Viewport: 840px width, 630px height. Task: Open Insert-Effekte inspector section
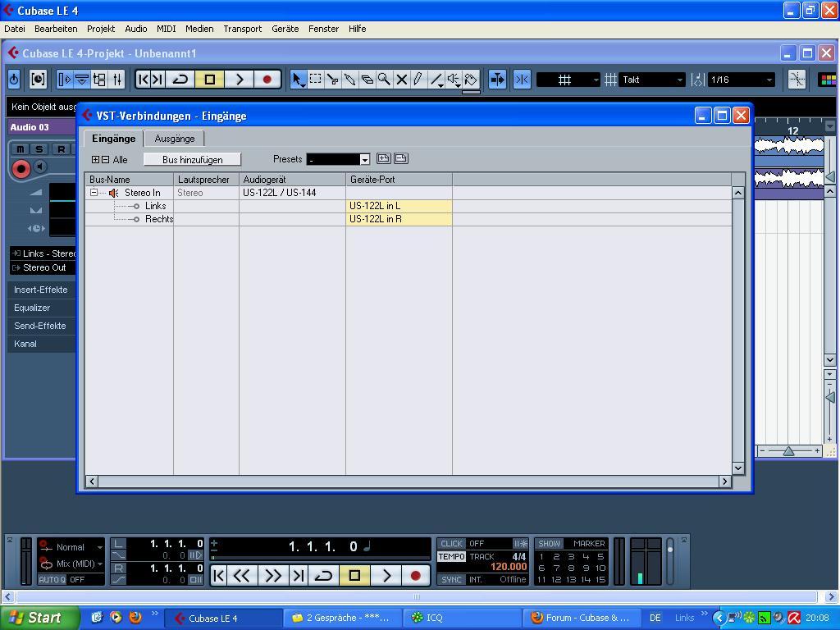(41, 290)
